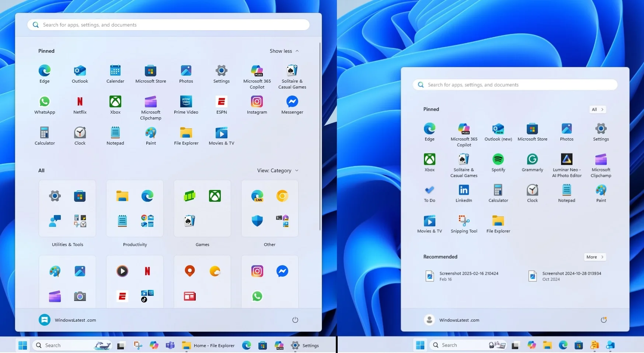
Task: Open Microsoft Teams from the taskbar
Action: pos(170,346)
